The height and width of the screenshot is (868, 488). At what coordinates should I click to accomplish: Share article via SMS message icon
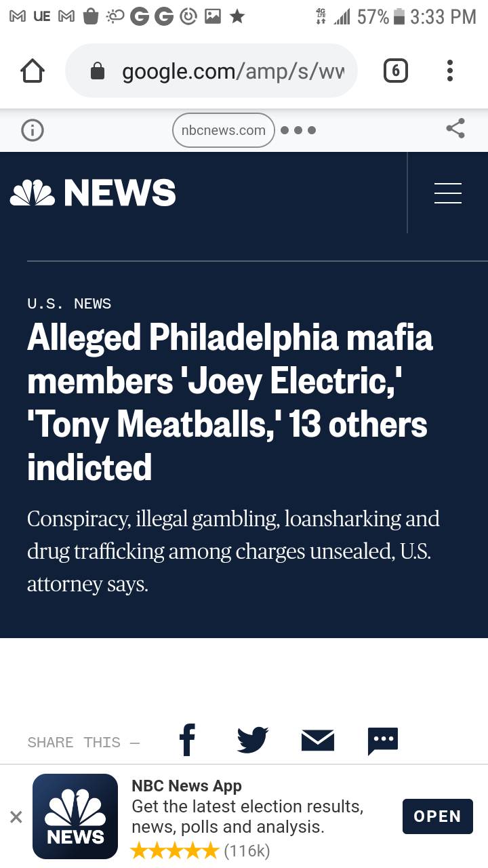coord(382,740)
